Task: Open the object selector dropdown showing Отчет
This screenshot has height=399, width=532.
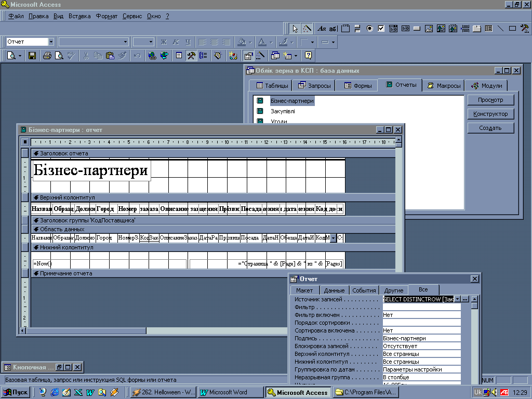Action: point(51,42)
